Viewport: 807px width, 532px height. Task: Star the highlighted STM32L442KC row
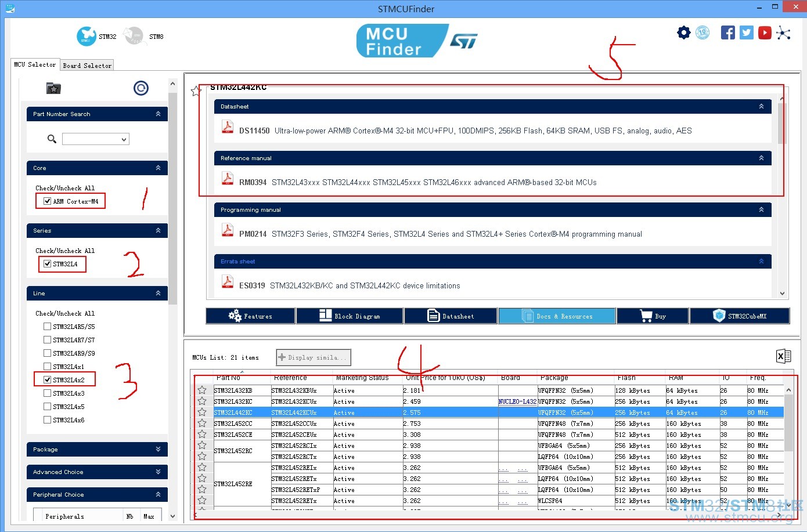coord(202,412)
